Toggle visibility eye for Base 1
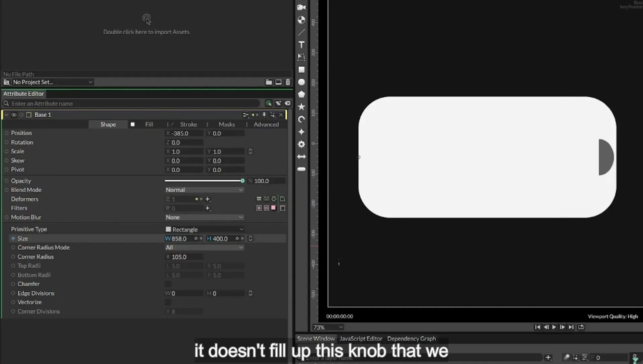This screenshot has height=364, width=643. 14,115
